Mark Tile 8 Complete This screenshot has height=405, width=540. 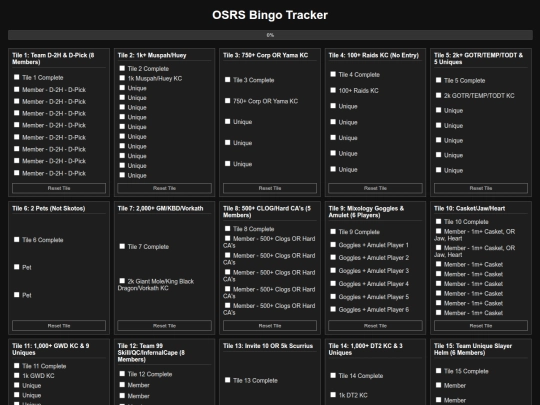227,228
